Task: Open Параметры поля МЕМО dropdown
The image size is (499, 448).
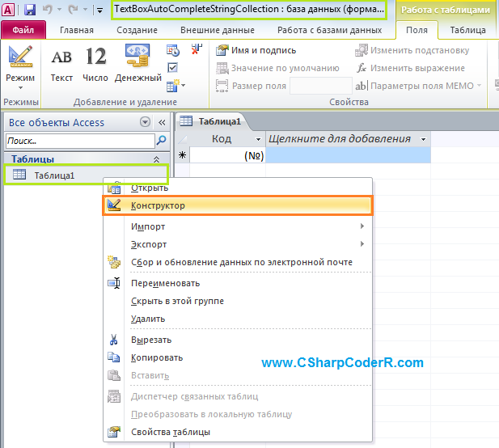Action: click(418, 86)
